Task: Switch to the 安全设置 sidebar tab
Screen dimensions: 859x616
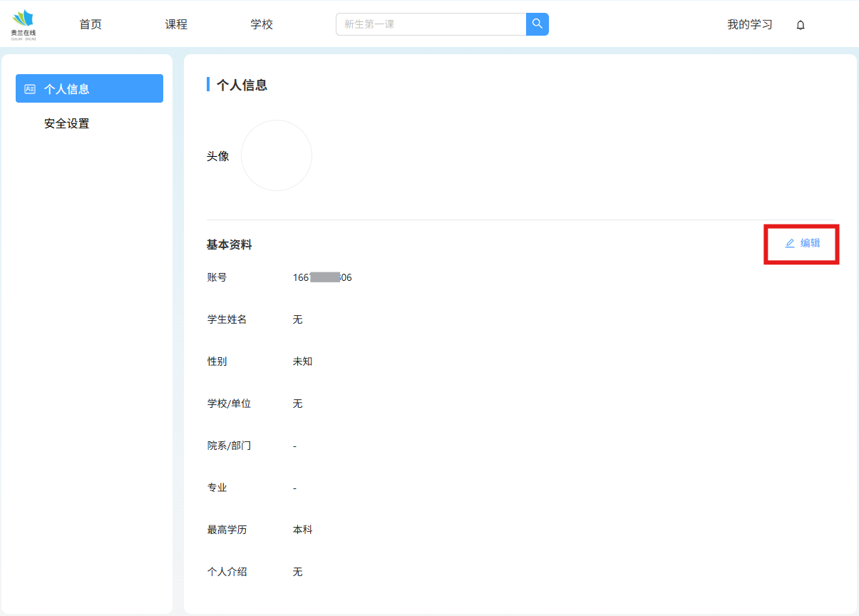Action: point(67,123)
